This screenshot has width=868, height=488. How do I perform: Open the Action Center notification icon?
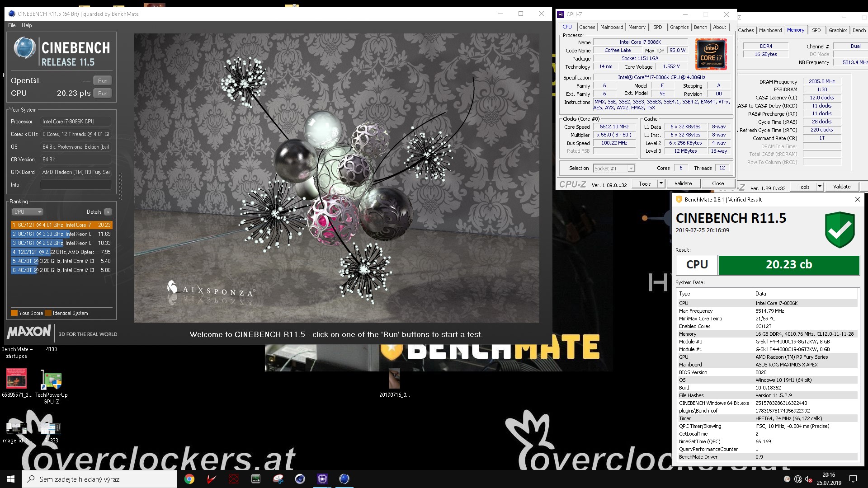click(853, 479)
